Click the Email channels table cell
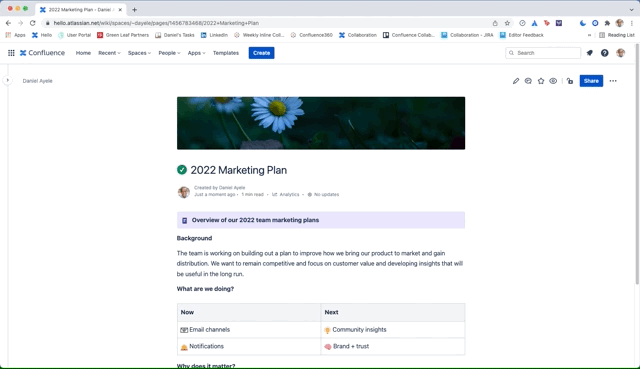 249,330
